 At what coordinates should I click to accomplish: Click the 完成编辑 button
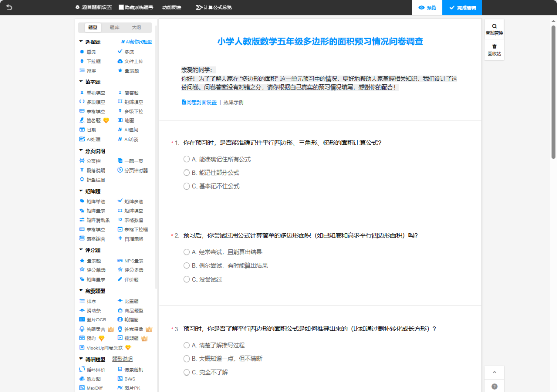point(462,8)
